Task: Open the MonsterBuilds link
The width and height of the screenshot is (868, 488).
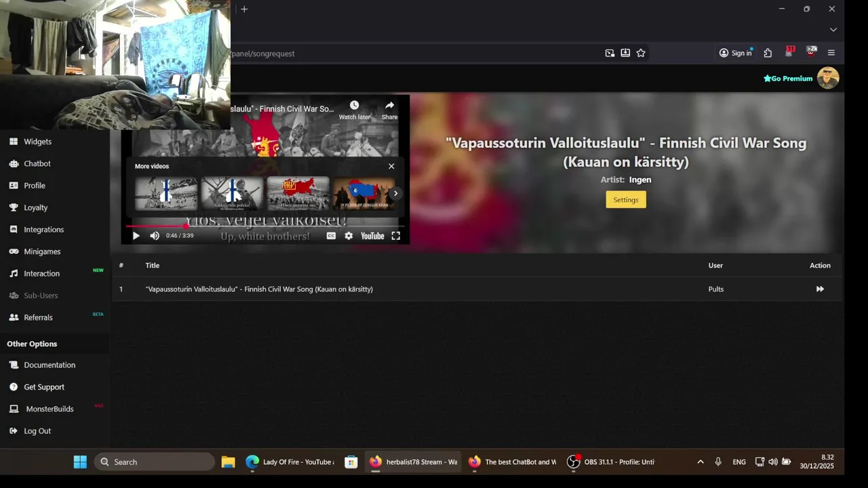Action: pyautogui.click(x=50, y=409)
